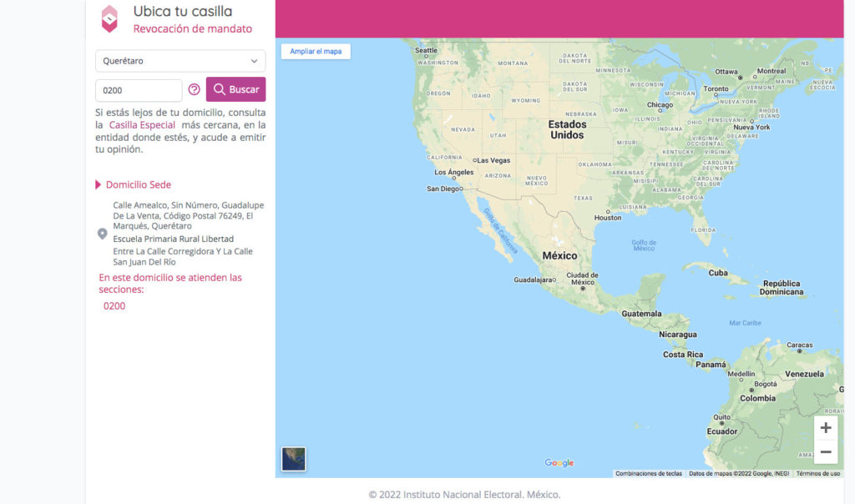Viewport: 855px width, 504px height.
Task: Click the section number field showing 0200
Action: (139, 90)
